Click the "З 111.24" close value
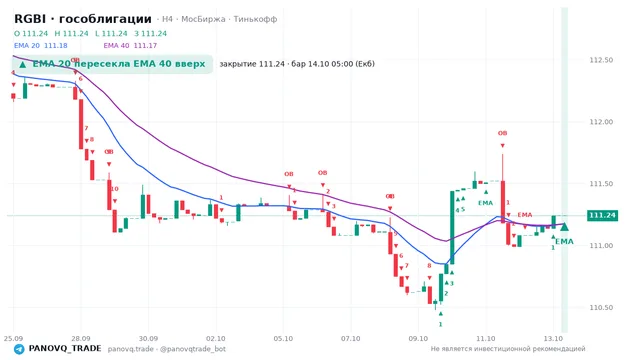This screenshot has height=360, width=640. [151, 33]
